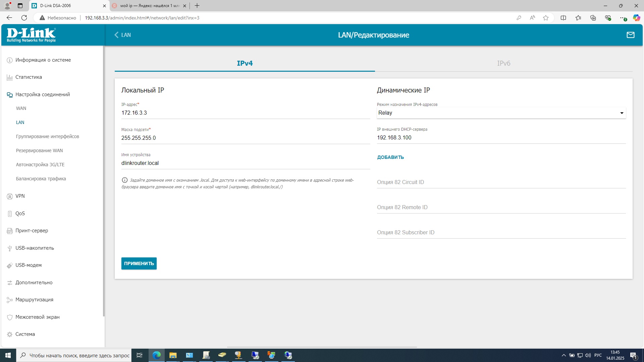The image size is (644, 362).
Task: Select WAN item in the sidebar
Action: pos(21,108)
